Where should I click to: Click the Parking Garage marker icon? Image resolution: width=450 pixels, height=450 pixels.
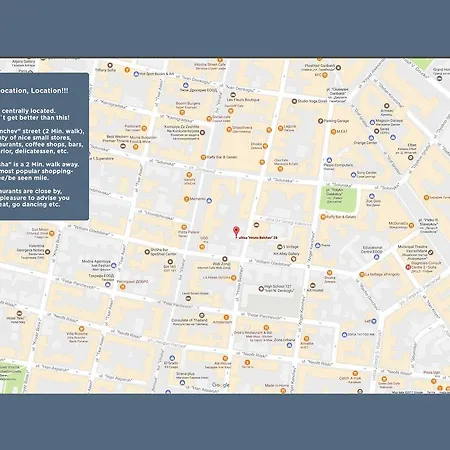pos(320,121)
